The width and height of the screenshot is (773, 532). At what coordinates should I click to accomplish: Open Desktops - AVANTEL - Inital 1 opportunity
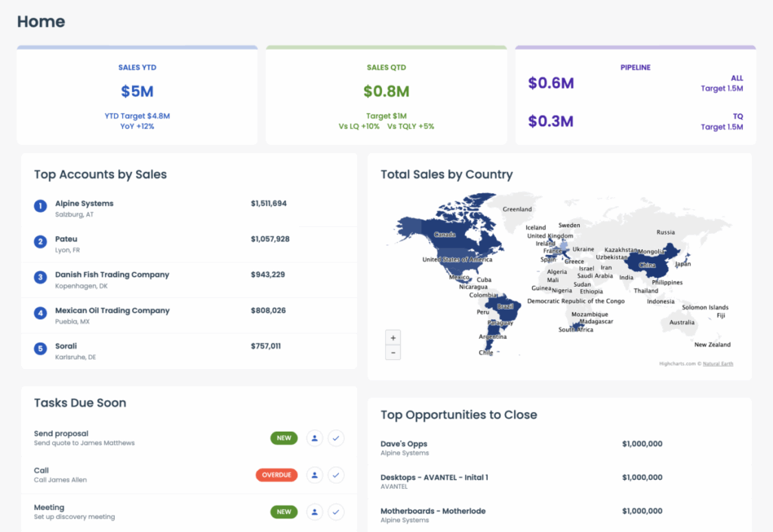point(434,478)
